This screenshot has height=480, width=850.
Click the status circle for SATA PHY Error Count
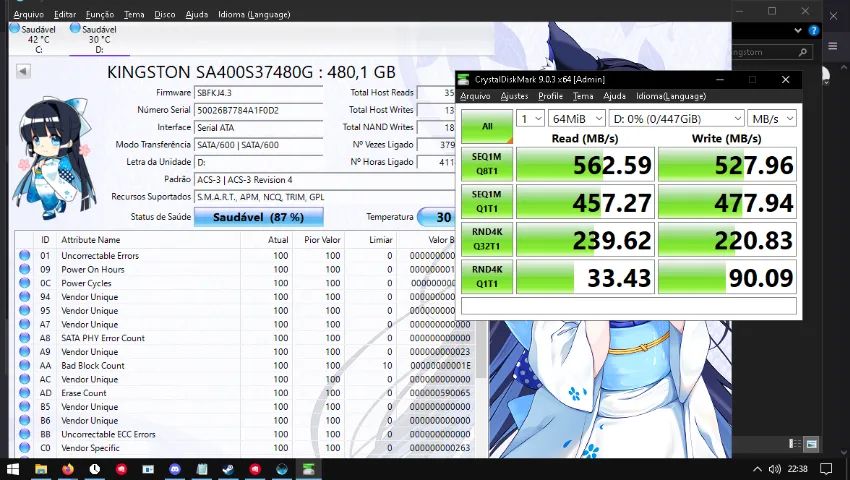24,338
